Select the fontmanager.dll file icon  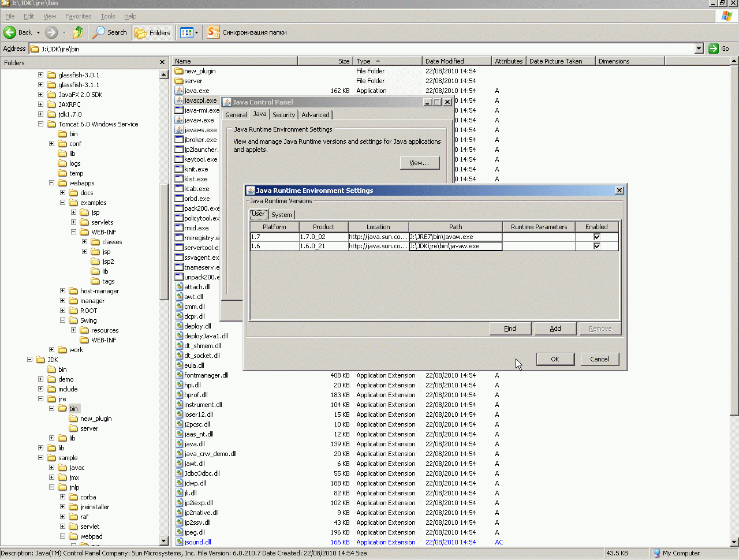pyautogui.click(x=179, y=375)
